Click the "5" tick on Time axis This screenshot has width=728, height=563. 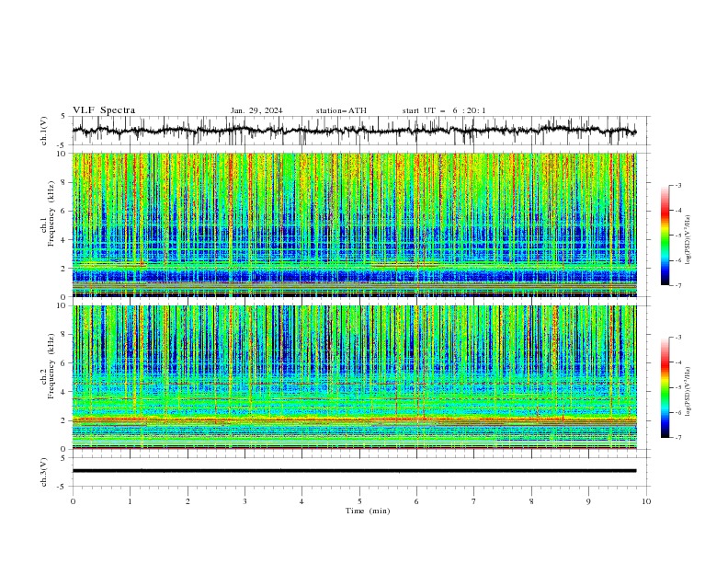click(x=359, y=501)
